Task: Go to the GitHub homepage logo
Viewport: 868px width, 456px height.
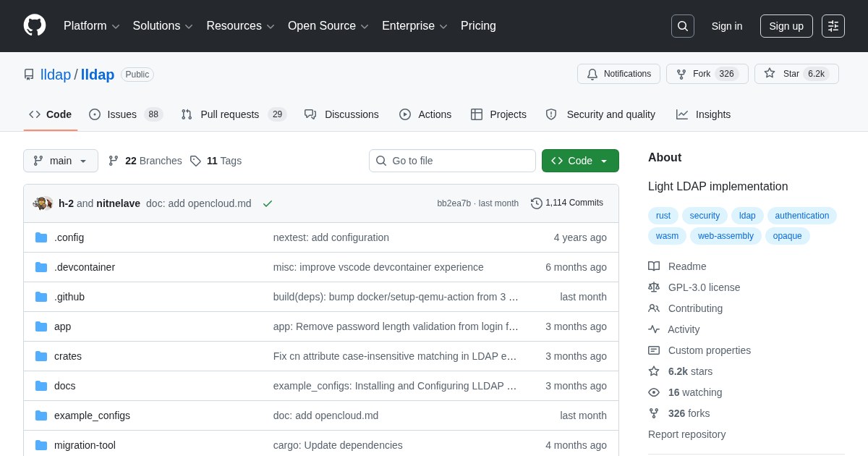Action: click(x=35, y=25)
